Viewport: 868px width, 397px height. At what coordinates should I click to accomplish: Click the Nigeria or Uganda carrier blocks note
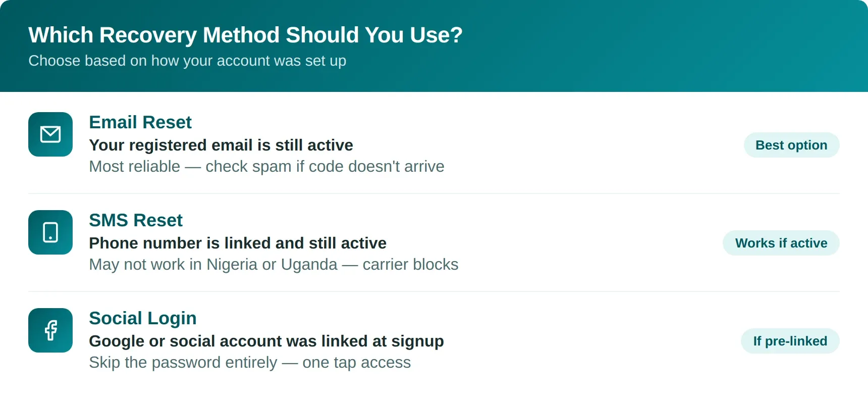click(x=274, y=264)
